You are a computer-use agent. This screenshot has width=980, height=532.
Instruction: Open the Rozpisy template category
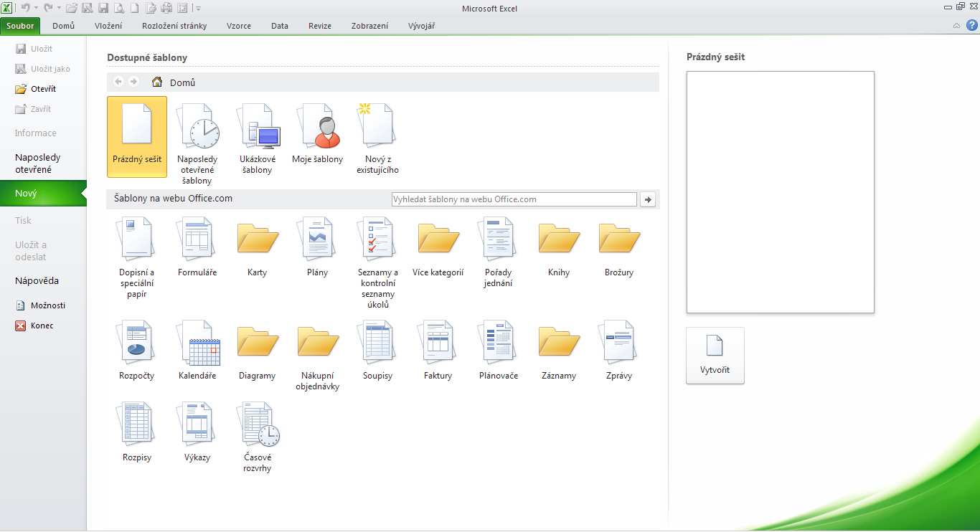pyautogui.click(x=137, y=432)
